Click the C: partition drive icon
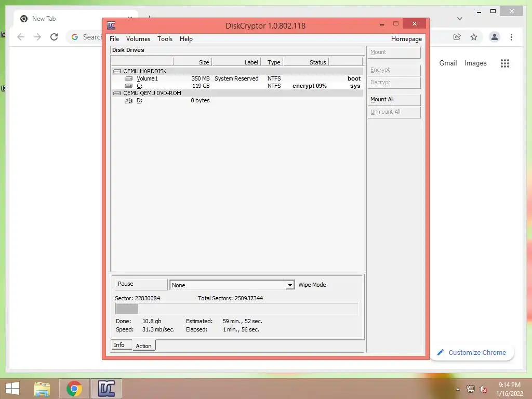The image size is (532, 399). click(x=129, y=86)
